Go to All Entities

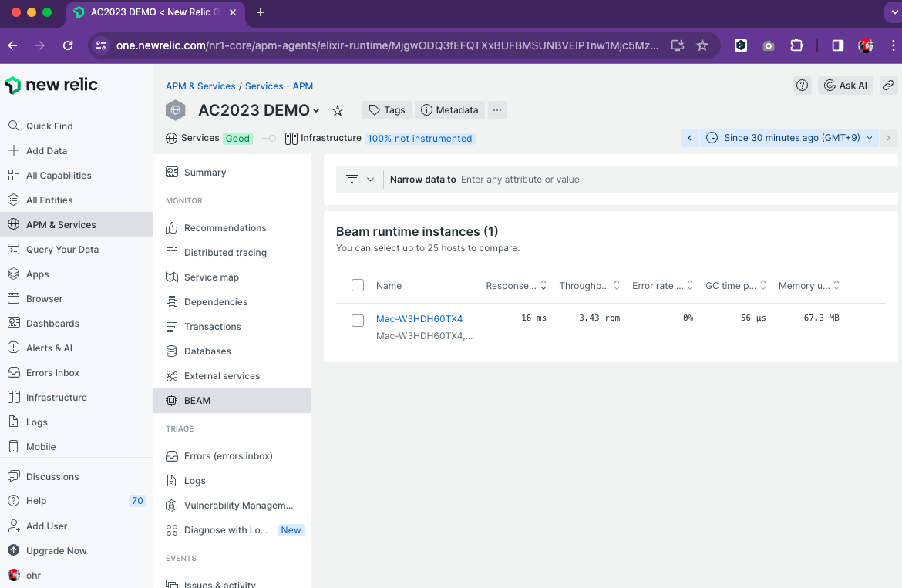(40, 200)
